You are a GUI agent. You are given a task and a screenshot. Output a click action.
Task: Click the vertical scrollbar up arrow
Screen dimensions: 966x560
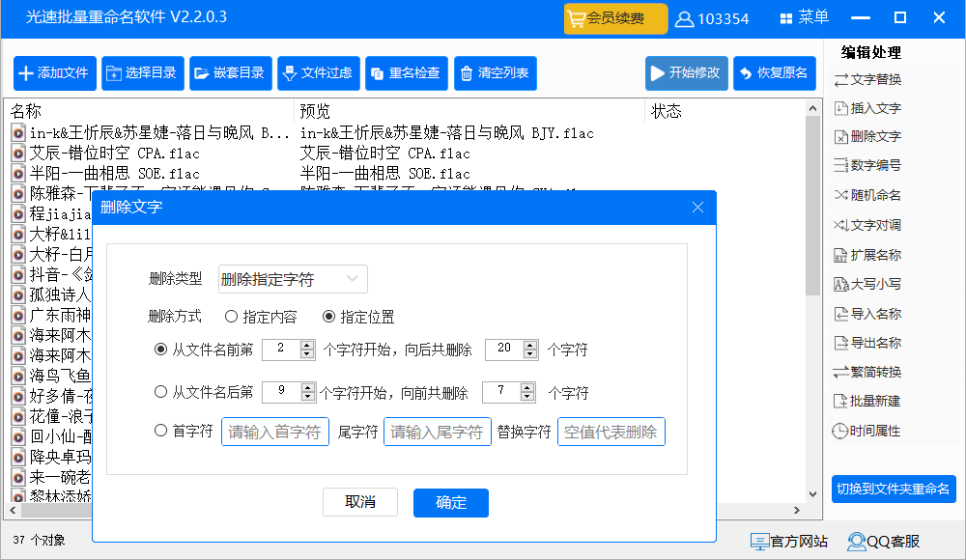pos(812,108)
